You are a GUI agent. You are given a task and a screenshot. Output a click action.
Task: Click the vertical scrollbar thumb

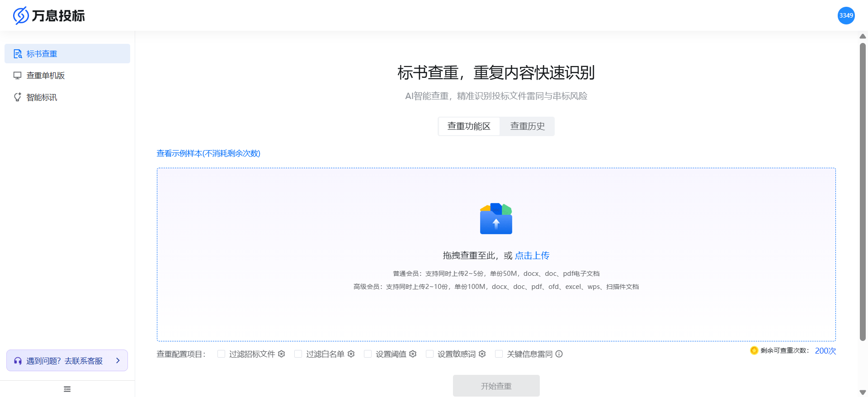click(x=863, y=192)
